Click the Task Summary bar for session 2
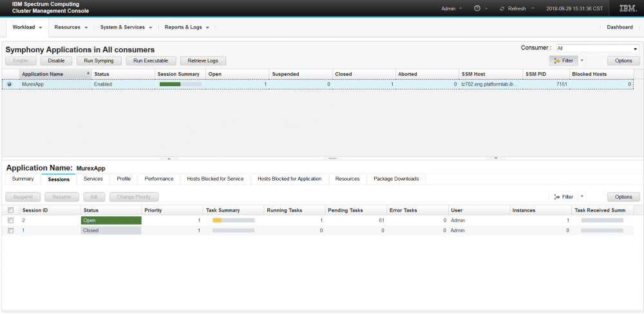This screenshot has width=644, height=314. click(x=233, y=220)
